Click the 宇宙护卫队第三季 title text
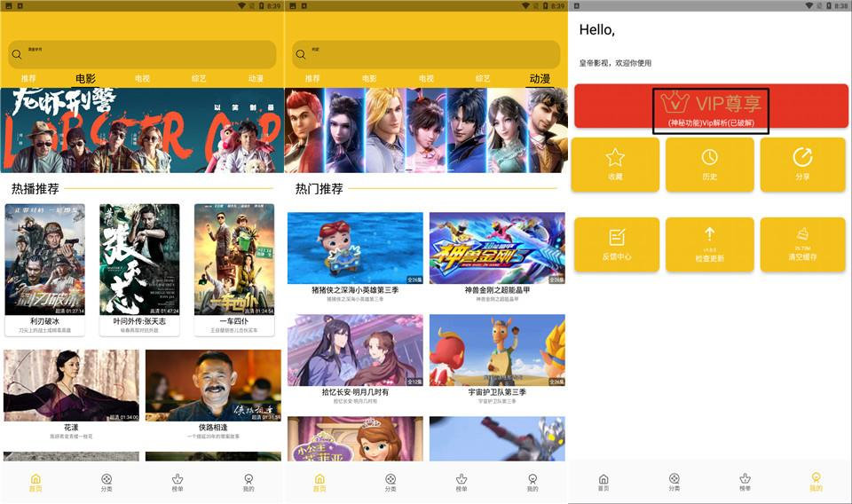The image size is (852, 504). point(497,392)
